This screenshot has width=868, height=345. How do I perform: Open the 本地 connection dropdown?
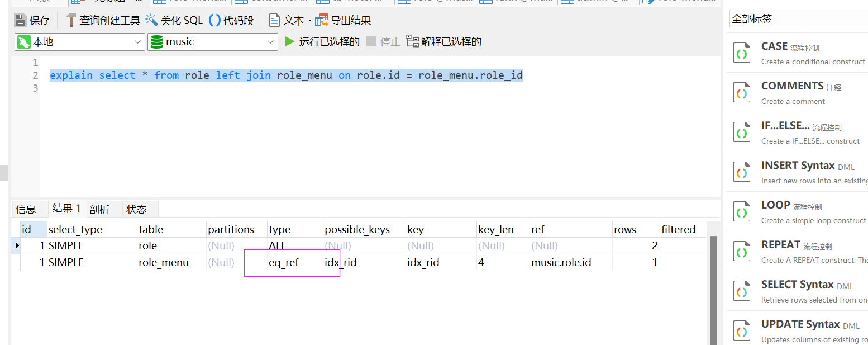coord(80,42)
